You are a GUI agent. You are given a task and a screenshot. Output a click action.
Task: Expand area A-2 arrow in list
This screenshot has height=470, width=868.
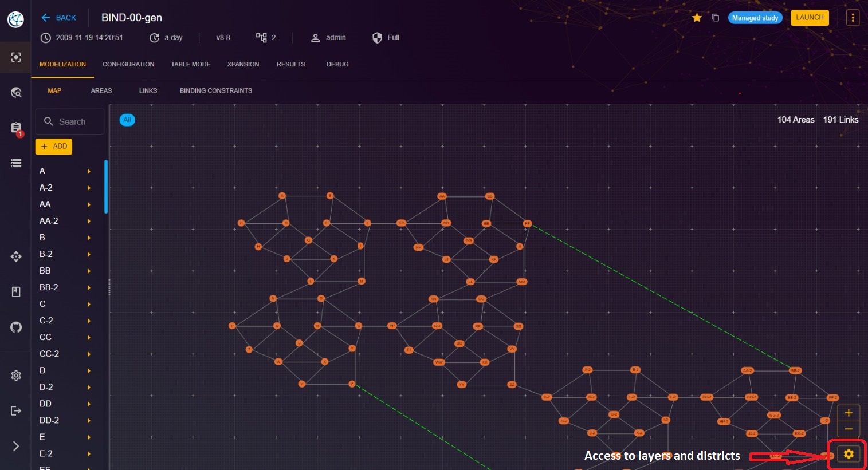pyautogui.click(x=89, y=188)
